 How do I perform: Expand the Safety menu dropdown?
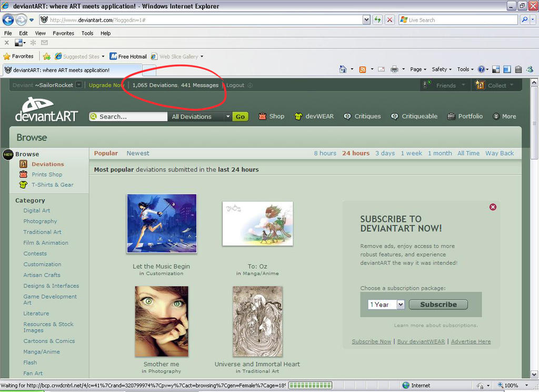click(442, 69)
